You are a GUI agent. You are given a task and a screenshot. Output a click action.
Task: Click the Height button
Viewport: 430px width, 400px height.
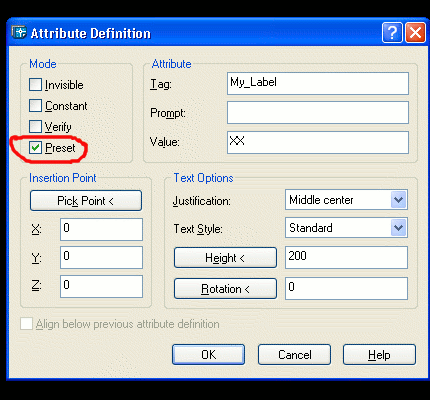click(x=225, y=258)
